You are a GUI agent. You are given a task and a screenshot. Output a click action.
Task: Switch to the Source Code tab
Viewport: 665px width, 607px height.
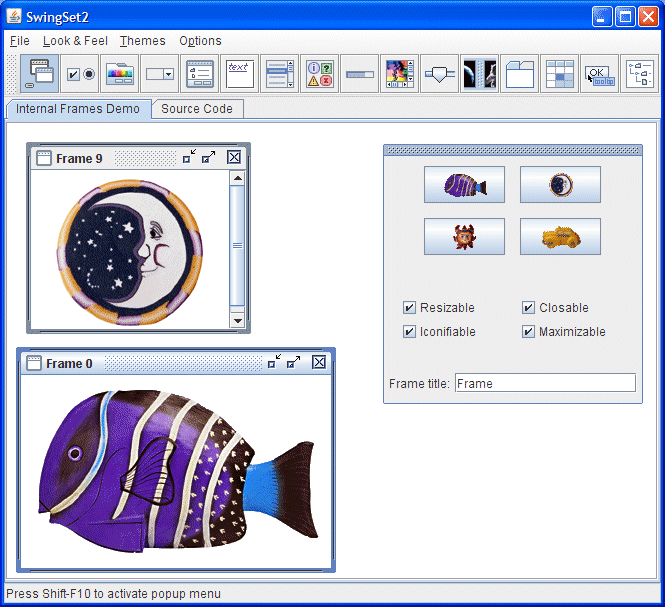pos(197,109)
